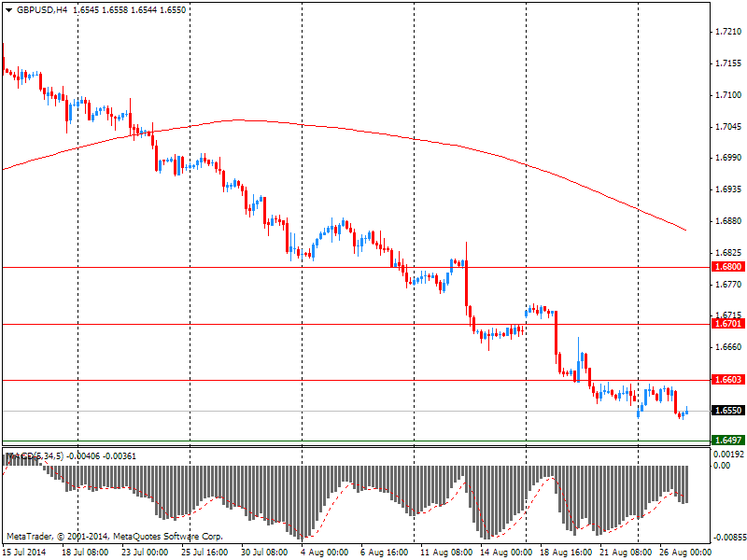Click the 0.00192 MACD scale value
The image size is (747, 560).
(728, 455)
